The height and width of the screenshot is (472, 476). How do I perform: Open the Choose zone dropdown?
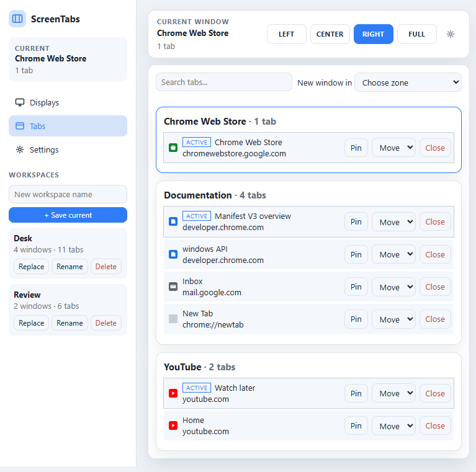(x=408, y=82)
